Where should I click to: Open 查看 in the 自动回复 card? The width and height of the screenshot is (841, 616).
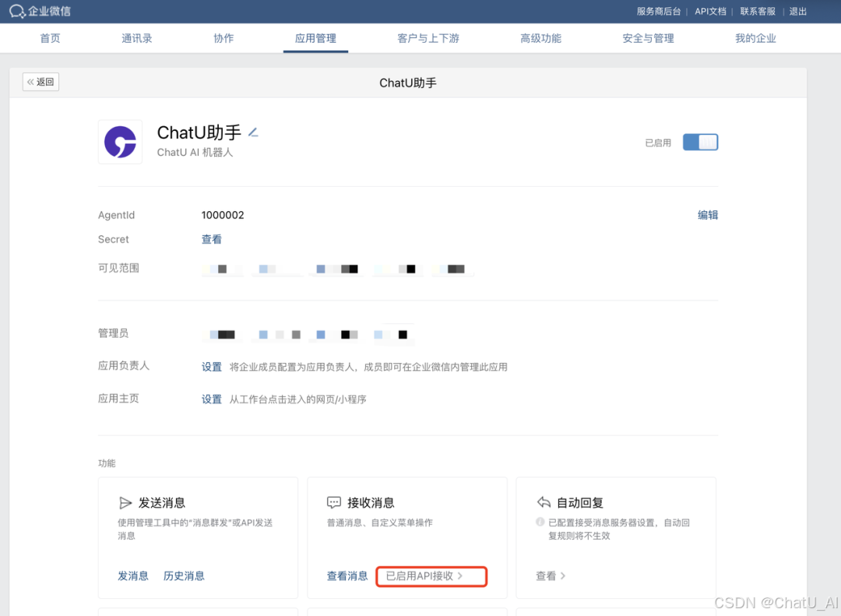coord(551,576)
